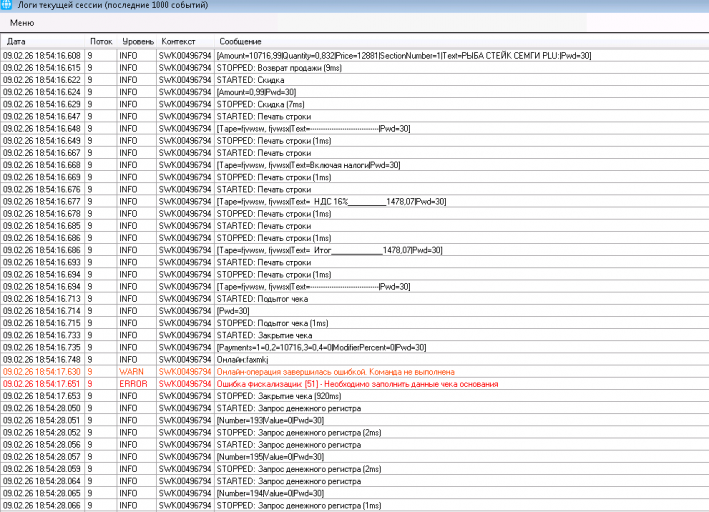Select message 'STOPPED: Запрос денежного регистра (1ms)'
Image resolution: width=709 pixels, height=512 pixels.
click(299, 506)
